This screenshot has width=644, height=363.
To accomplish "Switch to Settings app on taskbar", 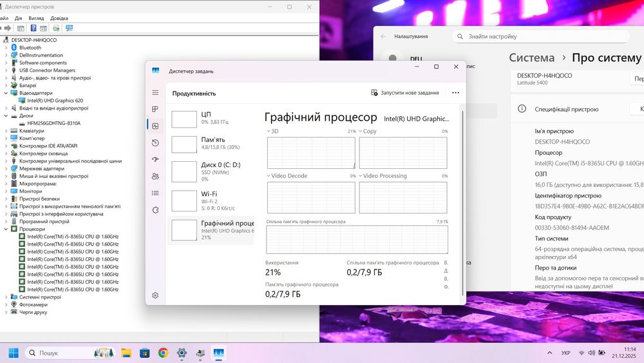I will pyautogui.click(x=182, y=353).
